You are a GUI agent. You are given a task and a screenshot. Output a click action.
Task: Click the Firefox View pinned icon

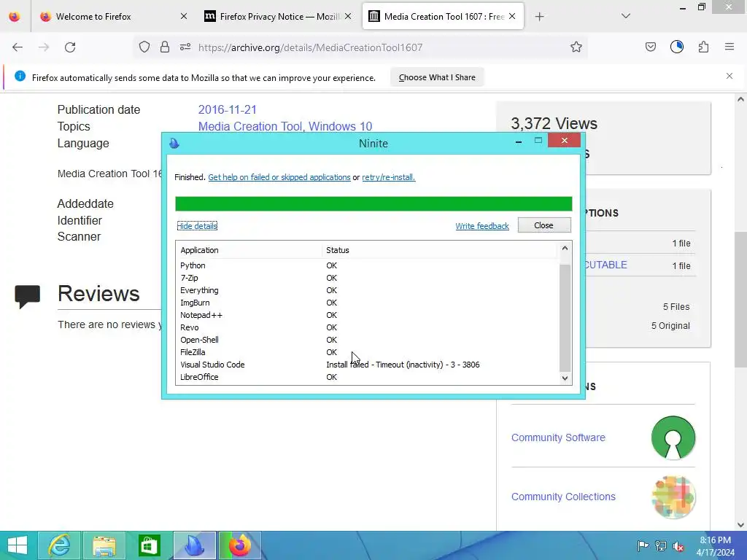(15, 17)
